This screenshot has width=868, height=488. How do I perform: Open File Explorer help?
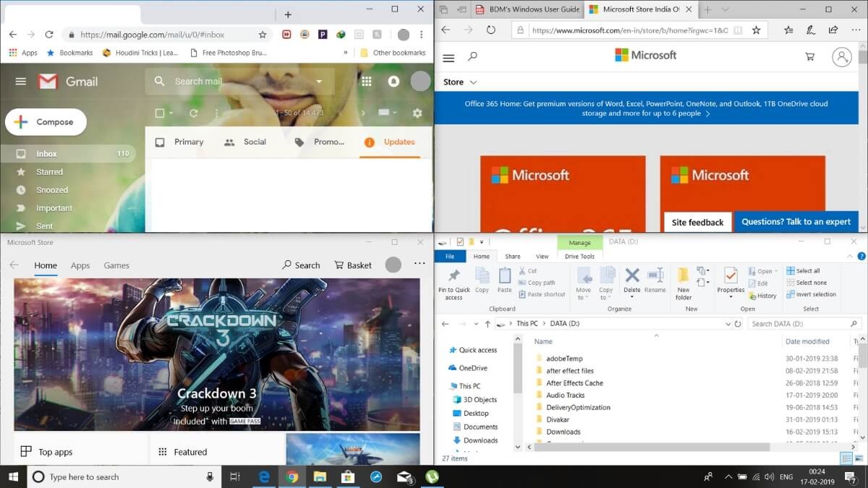[860, 256]
